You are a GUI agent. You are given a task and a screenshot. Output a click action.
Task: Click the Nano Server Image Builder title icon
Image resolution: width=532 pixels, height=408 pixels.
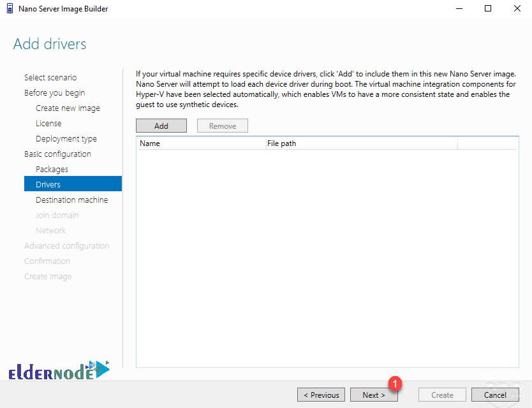click(x=10, y=8)
